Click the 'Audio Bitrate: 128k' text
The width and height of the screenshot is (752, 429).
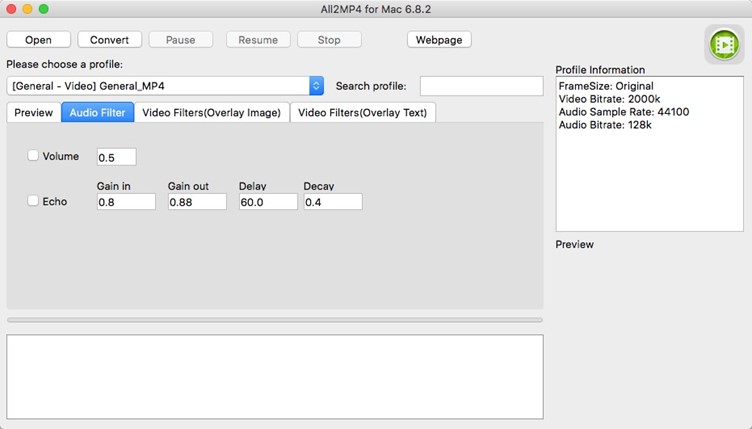point(605,125)
